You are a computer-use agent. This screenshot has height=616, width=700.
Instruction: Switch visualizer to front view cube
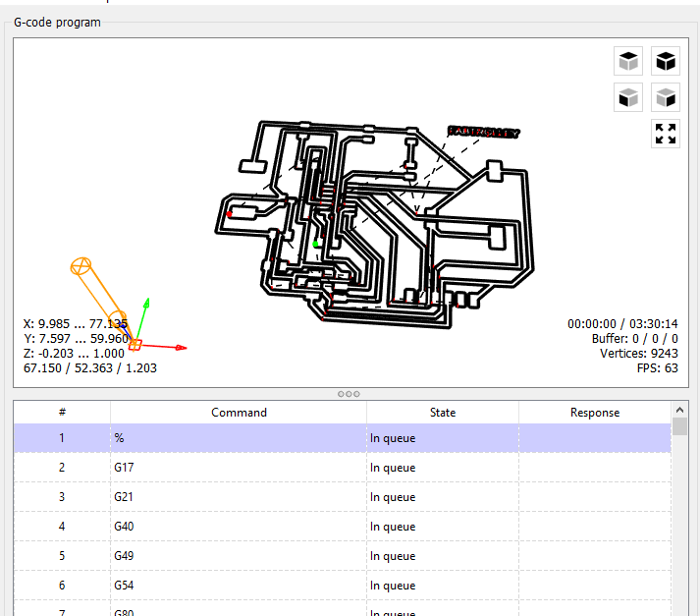628,97
